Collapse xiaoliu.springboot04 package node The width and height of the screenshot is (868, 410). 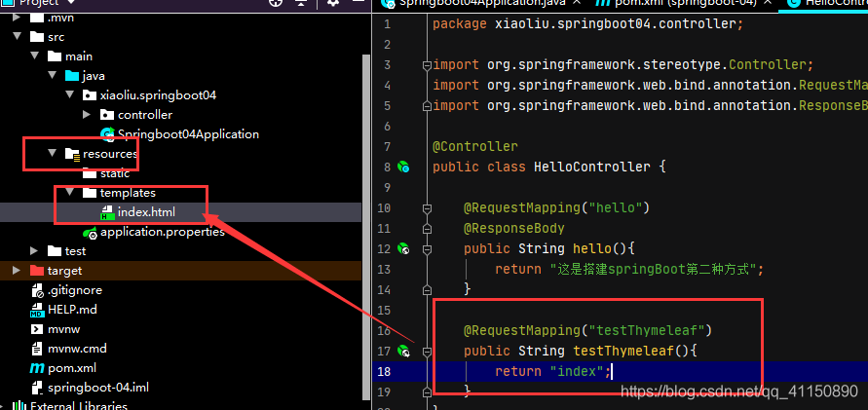pos(69,95)
